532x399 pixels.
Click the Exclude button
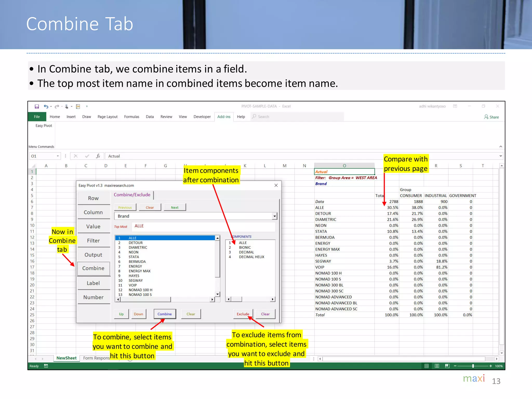coord(243,314)
